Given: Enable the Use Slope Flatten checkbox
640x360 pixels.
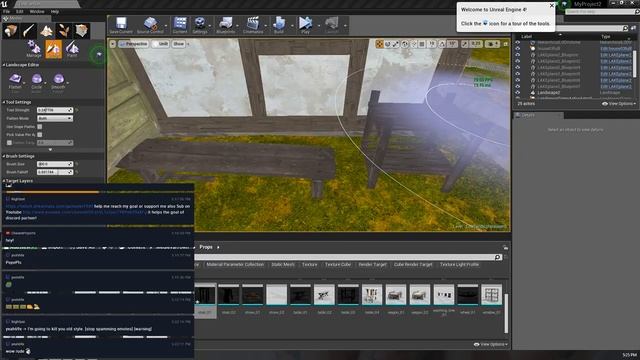Looking at the screenshot, I should 40,127.
